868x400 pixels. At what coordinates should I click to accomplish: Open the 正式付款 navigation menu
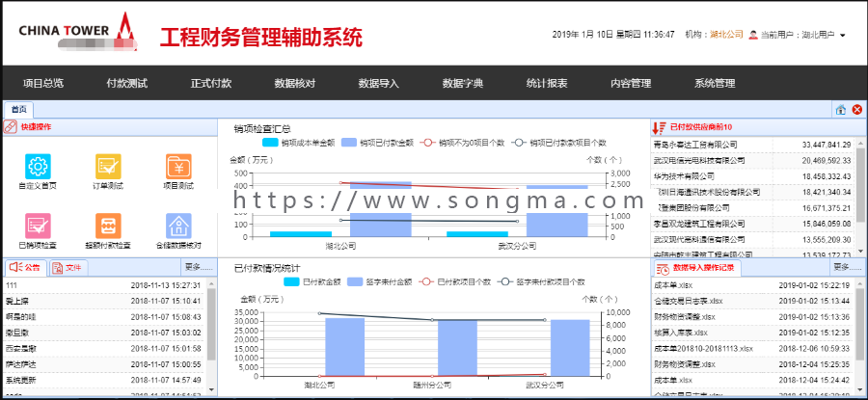tap(211, 84)
